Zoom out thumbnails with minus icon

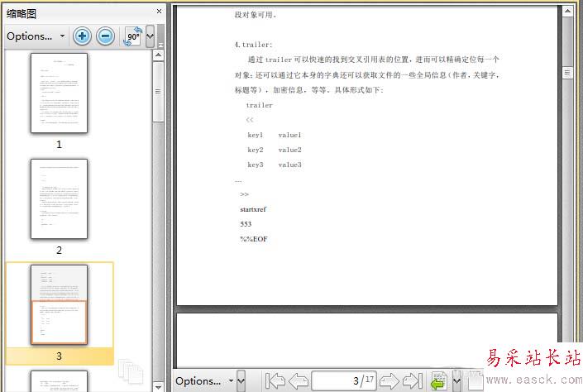(105, 36)
